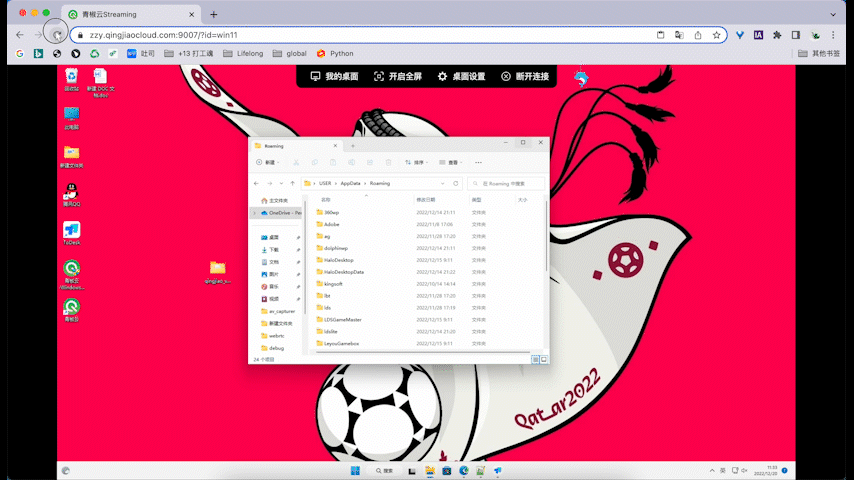Open the taskbar search box
854x480 pixels.
pos(384,471)
